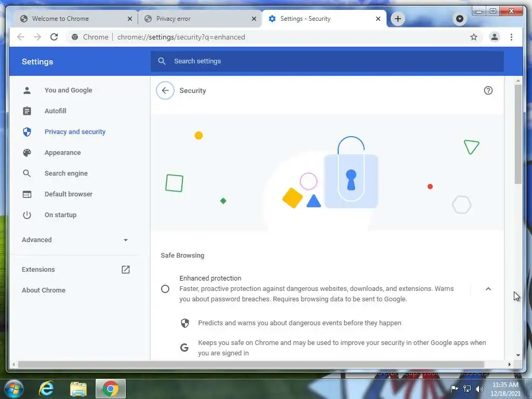
Task: Click the external link icon beside Extensions
Action: [126, 270]
